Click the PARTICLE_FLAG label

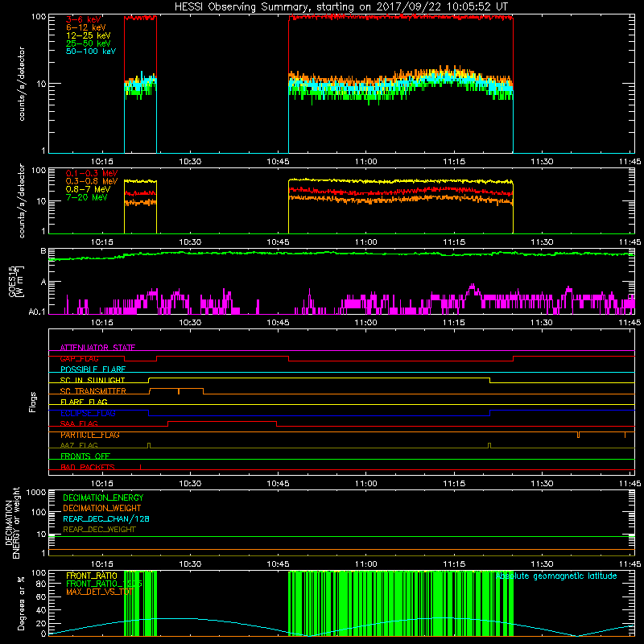90,435
